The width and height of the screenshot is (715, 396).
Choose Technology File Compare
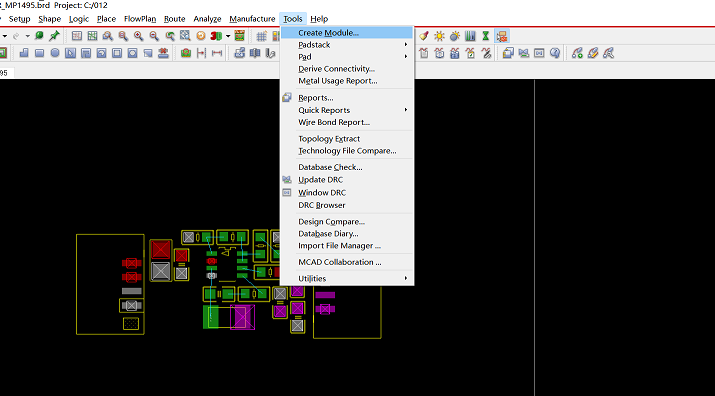pyautogui.click(x=347, y=151)
